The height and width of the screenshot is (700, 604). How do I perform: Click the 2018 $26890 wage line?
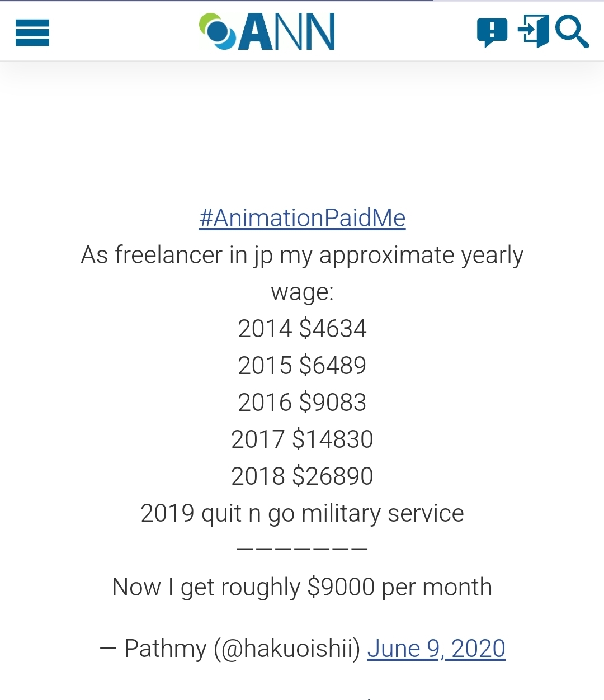(x=302, y=476)
